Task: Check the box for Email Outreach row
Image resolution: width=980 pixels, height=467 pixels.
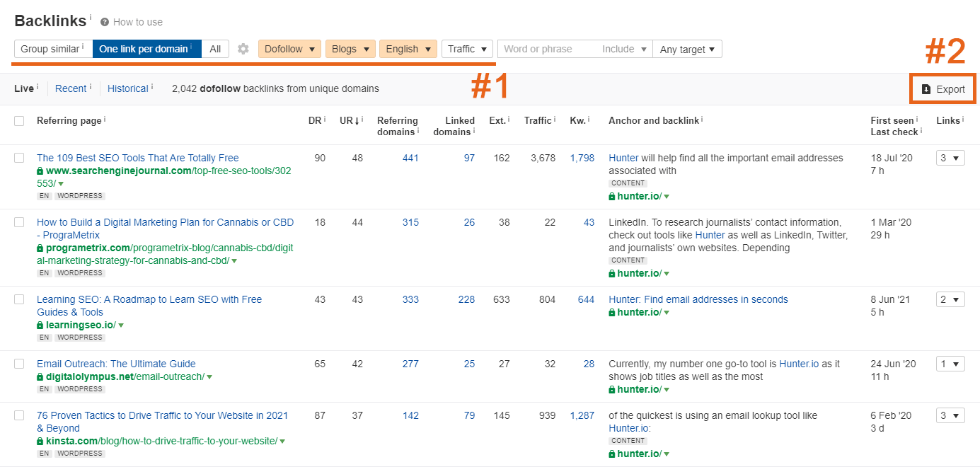Action: click(19, 364)
